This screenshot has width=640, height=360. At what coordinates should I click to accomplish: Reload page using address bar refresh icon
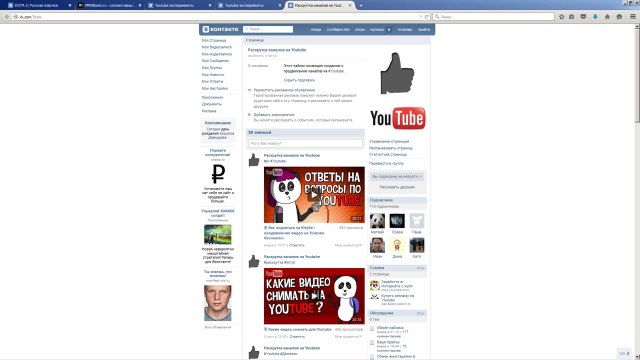point(427,17)
